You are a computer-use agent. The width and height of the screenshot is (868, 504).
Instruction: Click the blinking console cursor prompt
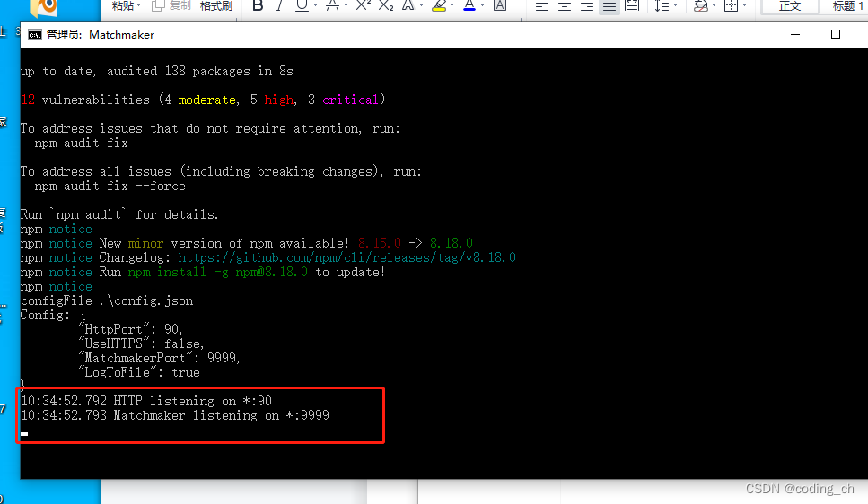(24, 434)
